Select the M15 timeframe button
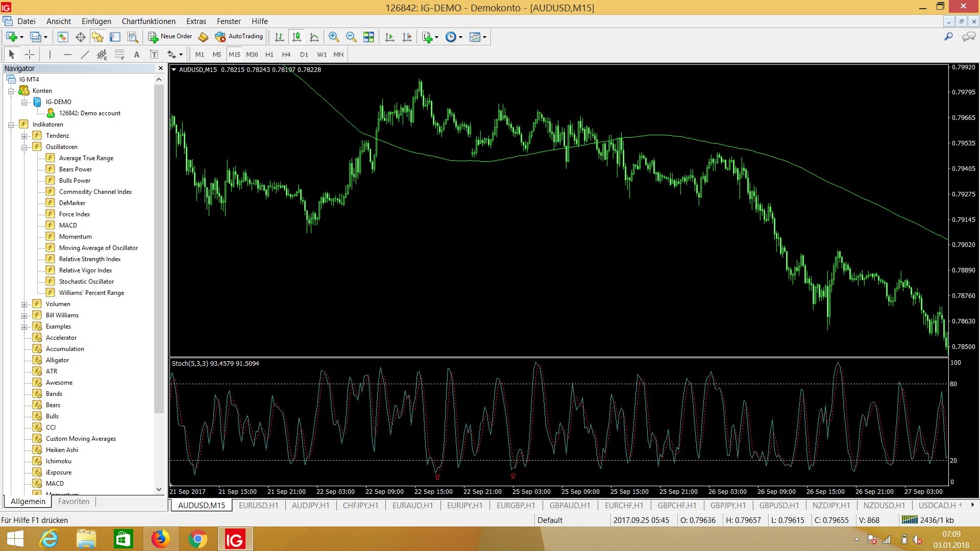This screenshot has width=980, height=551. click(234, 54)
